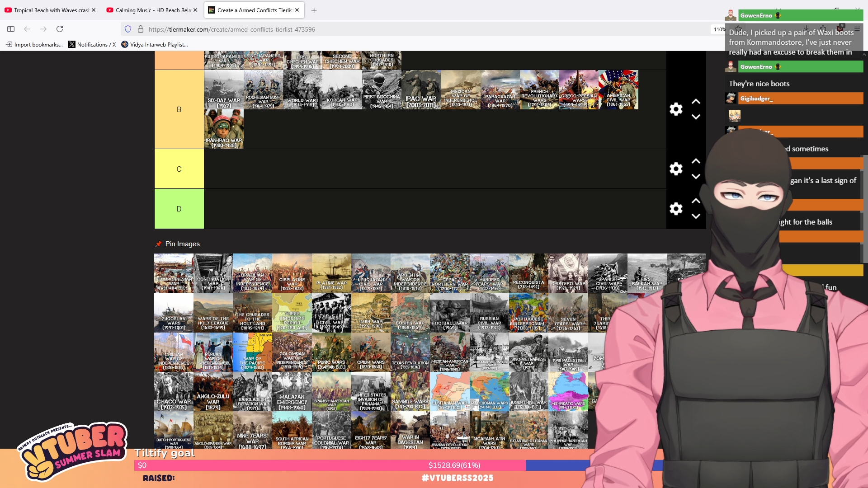This screenshot has height=488, width=868.
Task: Select First Indochina War image
Action: 382,89
